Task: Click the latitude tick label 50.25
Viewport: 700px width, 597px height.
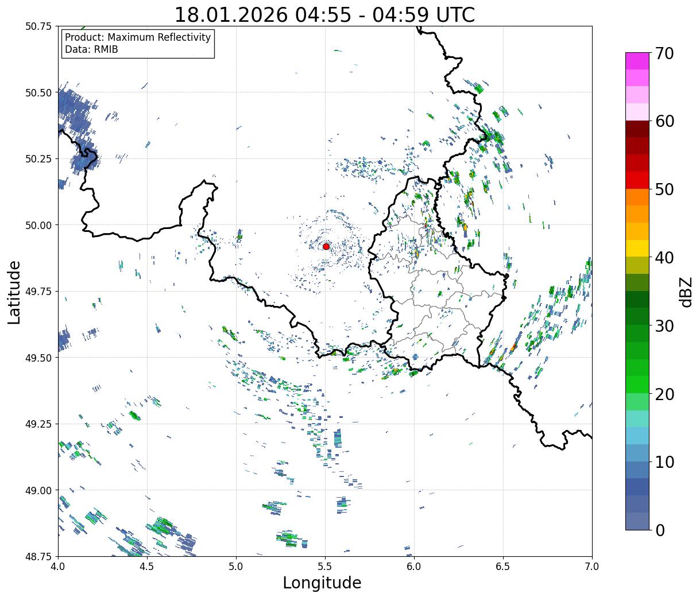Action: pyautogui.click(x=38, y=159)
